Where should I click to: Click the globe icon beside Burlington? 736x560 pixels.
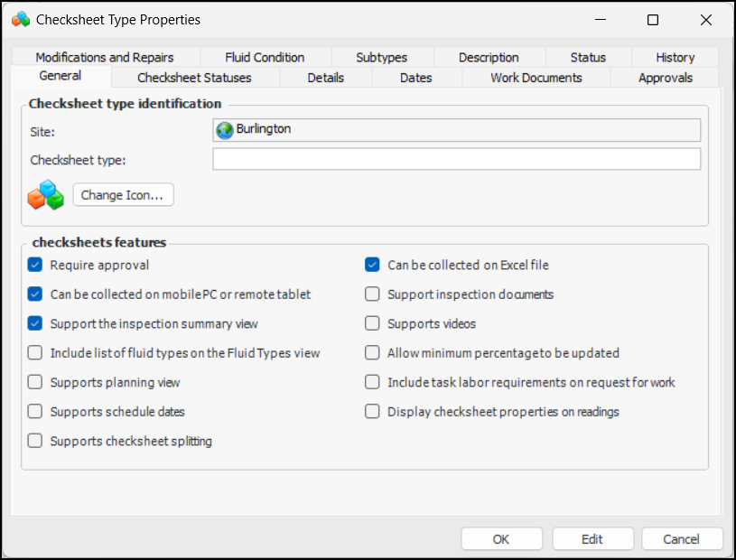pyautogui.click(x=225, y=130)
